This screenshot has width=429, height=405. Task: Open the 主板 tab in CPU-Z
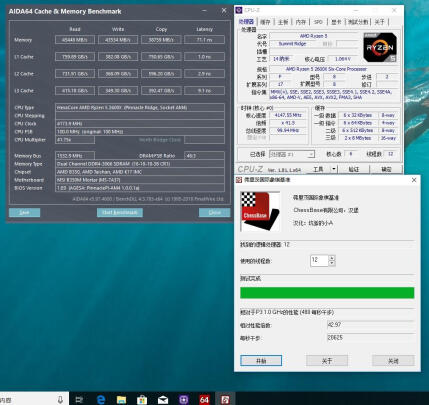283,22
